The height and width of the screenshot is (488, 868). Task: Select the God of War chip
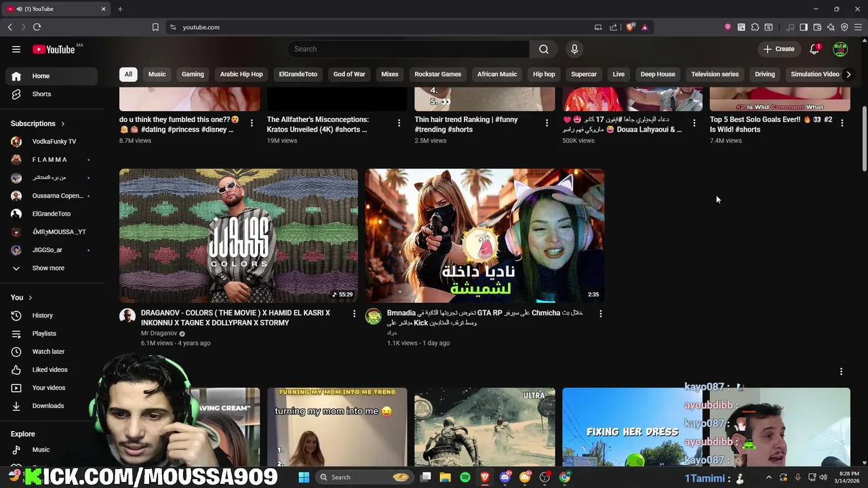[349, 74]
